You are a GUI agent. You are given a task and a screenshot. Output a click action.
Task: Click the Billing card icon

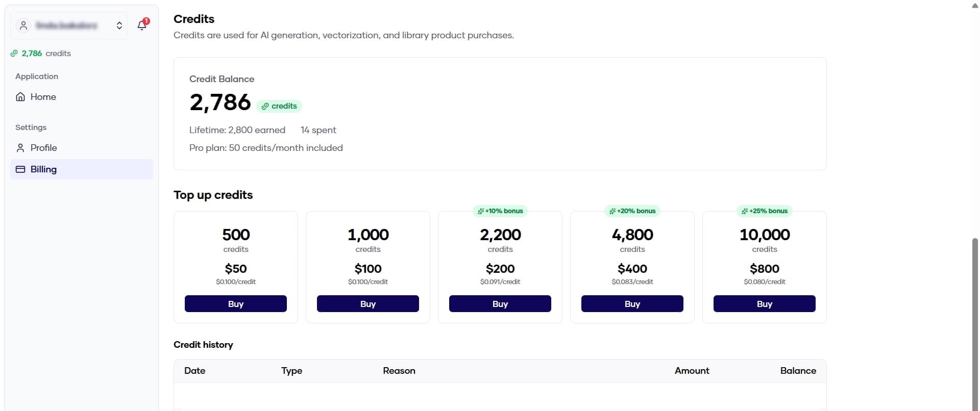pos(20,169)
